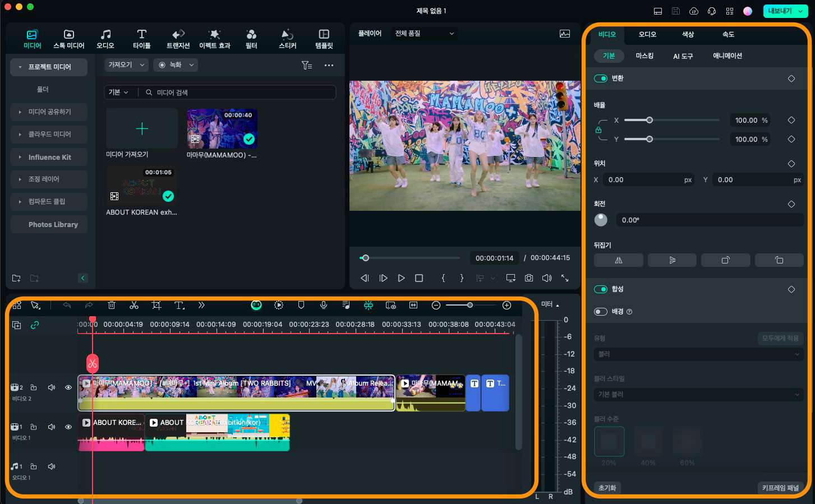The width and height of the screenshot is (815, 504).
Task: Lock the 비디오 1 track
Action: (x=34, y=427)
